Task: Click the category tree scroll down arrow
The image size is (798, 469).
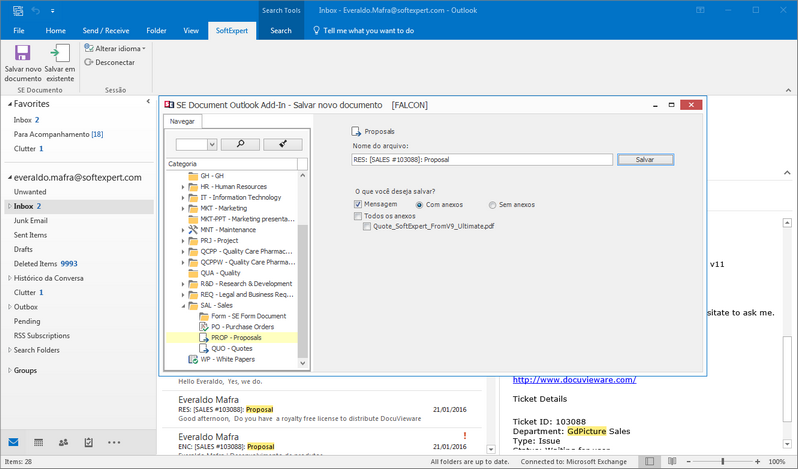Action: coord(303,363)
